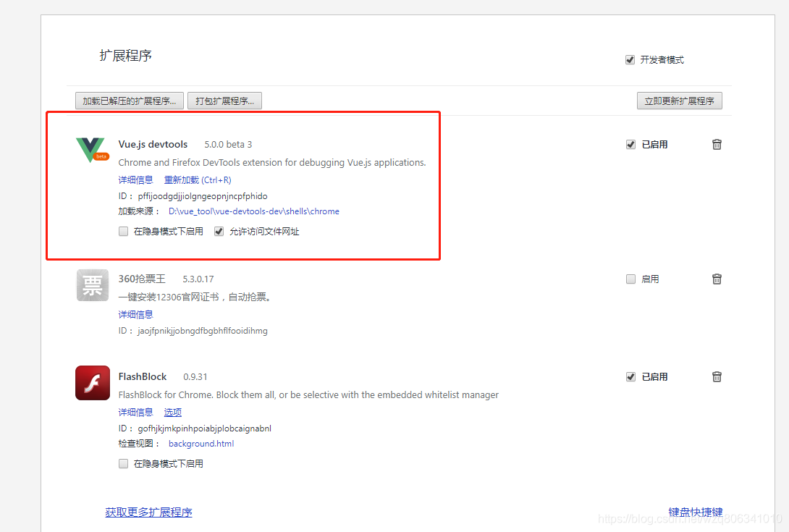Open 详细信息 link for FlashBlock
This screenshot has width=789, height=532.
click(x=135, y=413)
